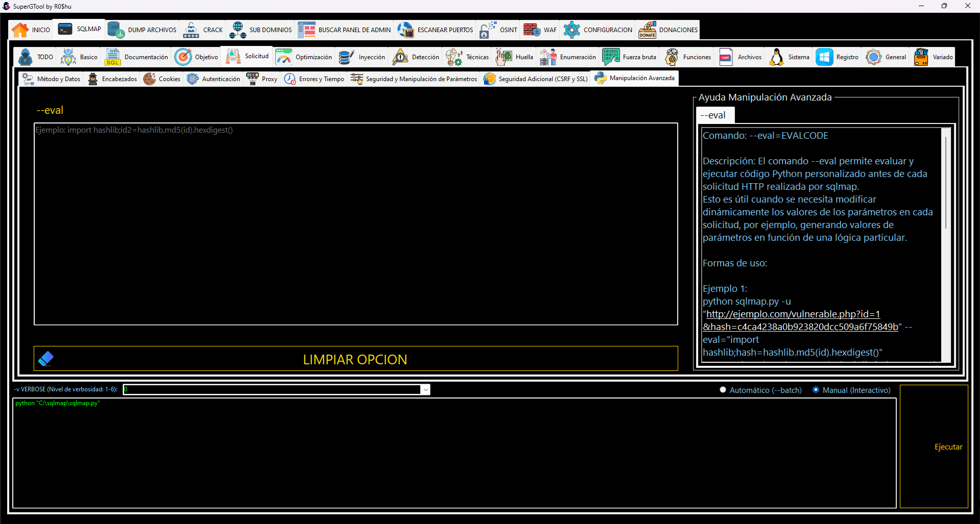Open SUB DOMINIOS globe icon
Viewport: 980px width, 524px height.
(x=237, y=30)
